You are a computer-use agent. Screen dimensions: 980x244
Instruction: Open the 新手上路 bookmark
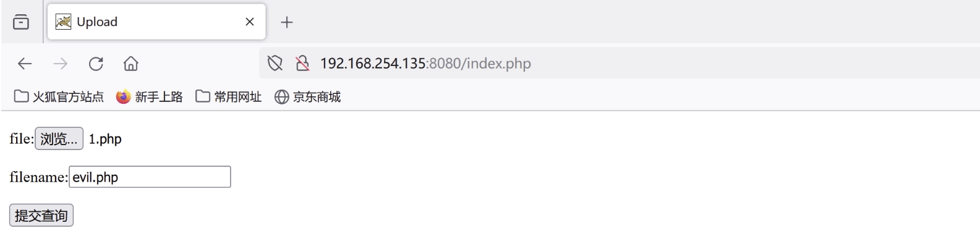coord(150,97)
